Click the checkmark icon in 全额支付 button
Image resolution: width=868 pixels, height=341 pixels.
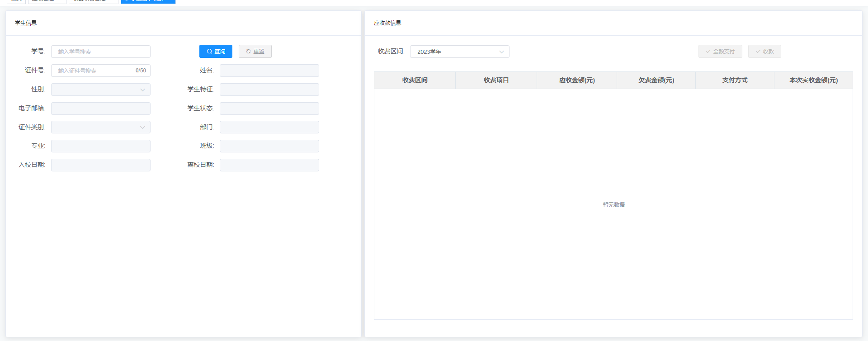point(708,52)
